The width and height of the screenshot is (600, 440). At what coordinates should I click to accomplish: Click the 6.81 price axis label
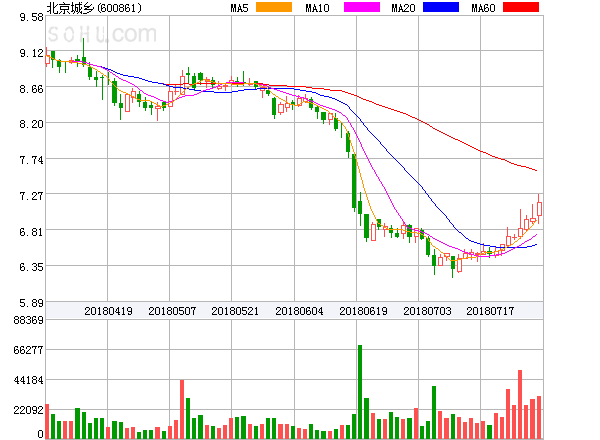[32, 232]
